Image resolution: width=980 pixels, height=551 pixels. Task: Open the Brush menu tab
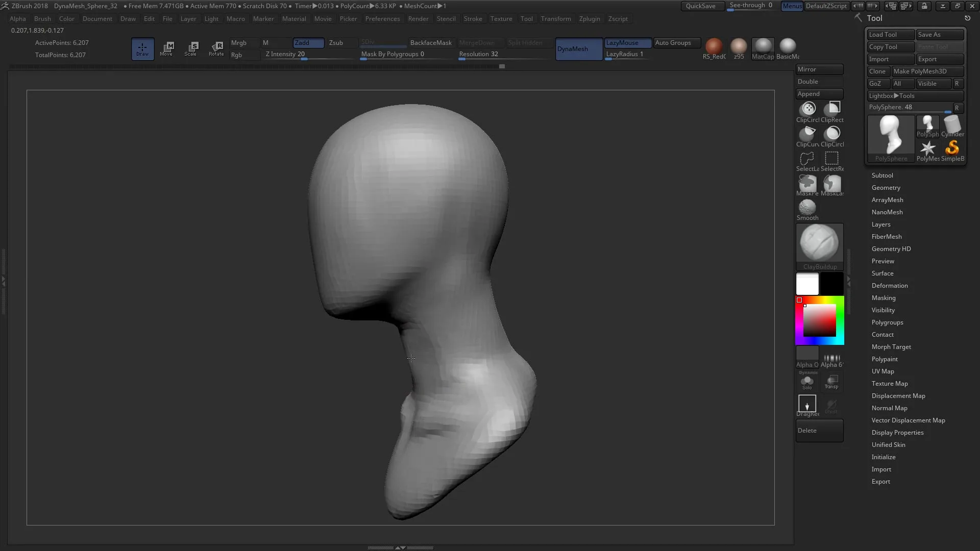(42, 18)
